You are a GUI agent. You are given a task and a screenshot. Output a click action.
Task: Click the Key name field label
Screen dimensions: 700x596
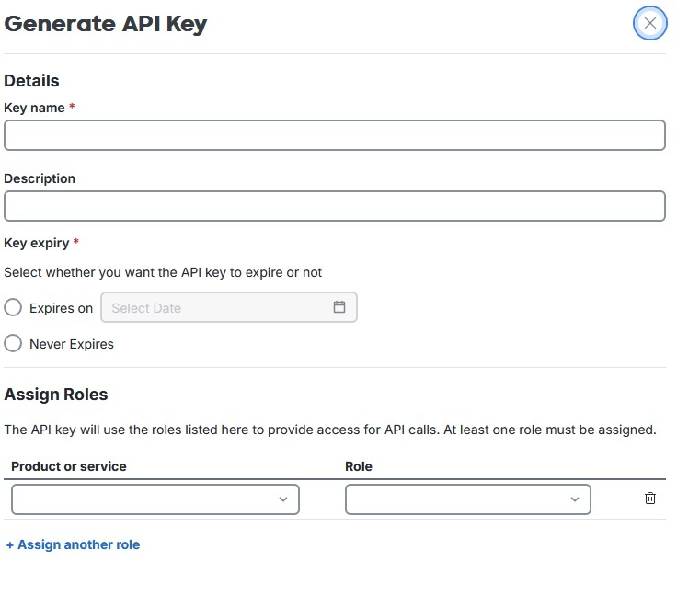(34, 108)
